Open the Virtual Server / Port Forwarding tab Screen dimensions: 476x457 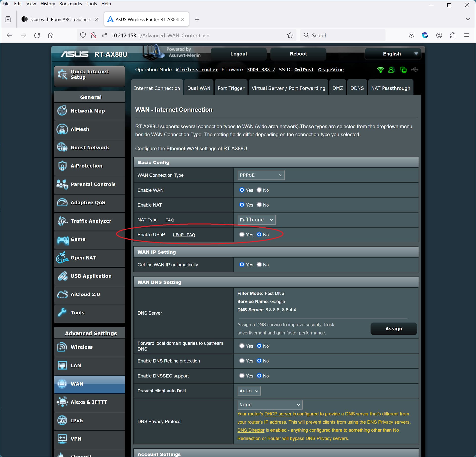(x=288, y=88)
